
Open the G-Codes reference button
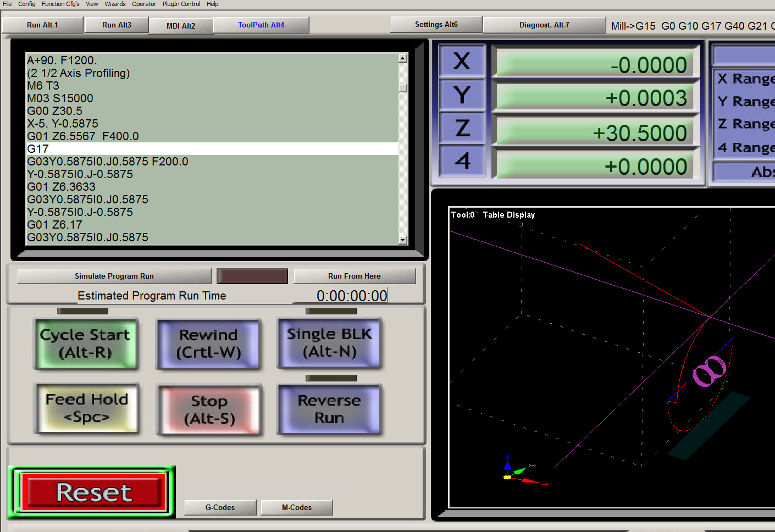(220, 508)
